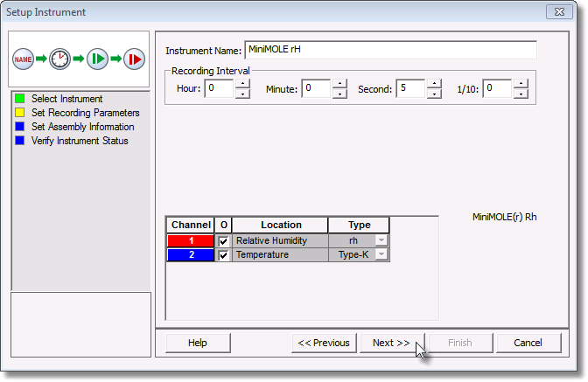The width and height of the screenshot is (588, 382).
Task: Click the Type column header
Action: (x=359, y=225)
